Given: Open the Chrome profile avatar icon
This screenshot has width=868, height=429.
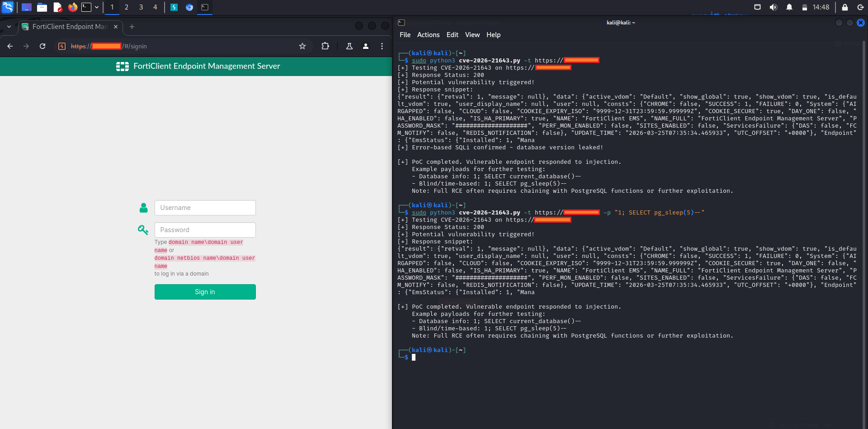Looking at the screenshot, I should [366, 46].
